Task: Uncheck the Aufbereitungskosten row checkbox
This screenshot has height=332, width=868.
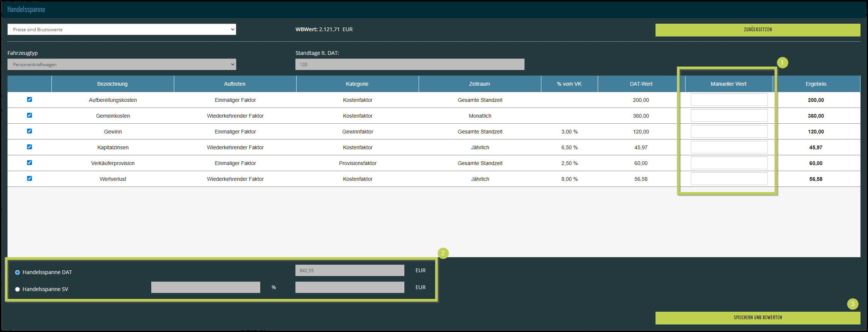Action: (29, 100)
